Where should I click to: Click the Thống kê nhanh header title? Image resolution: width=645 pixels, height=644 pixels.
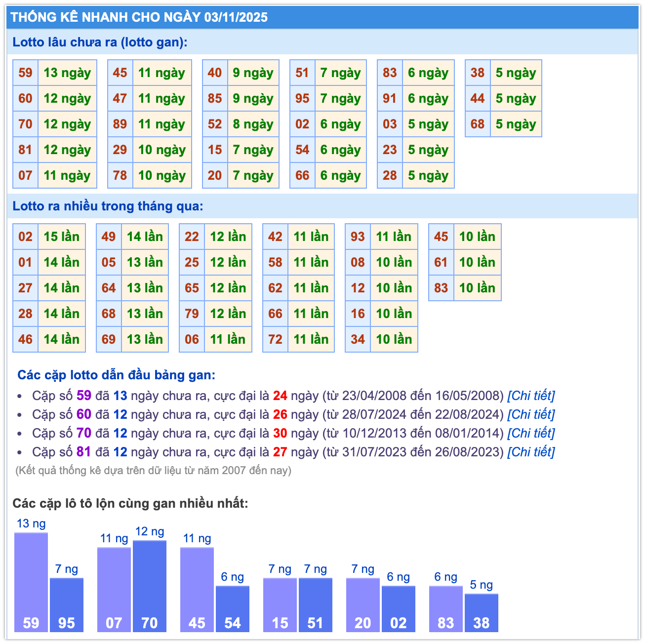click(139, 17)
